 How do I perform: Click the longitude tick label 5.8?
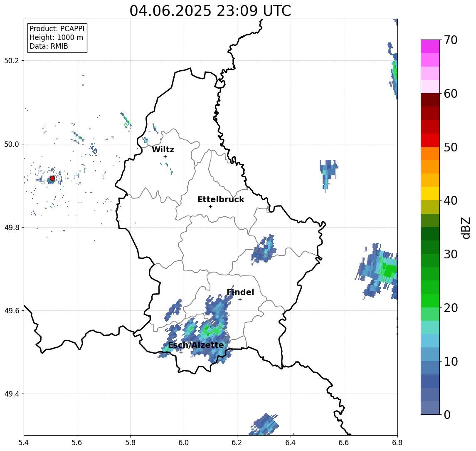pos(130,443)
